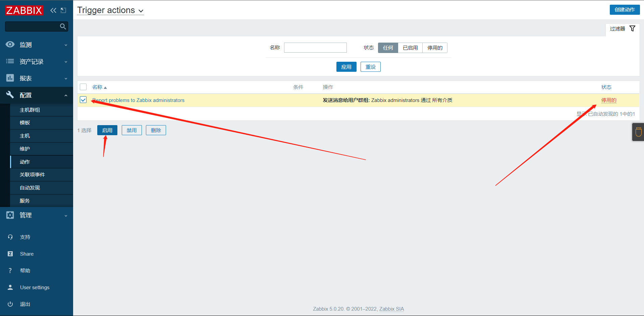Select all actions with header checkbox
The image size is (644, 316).
(83, 87)
